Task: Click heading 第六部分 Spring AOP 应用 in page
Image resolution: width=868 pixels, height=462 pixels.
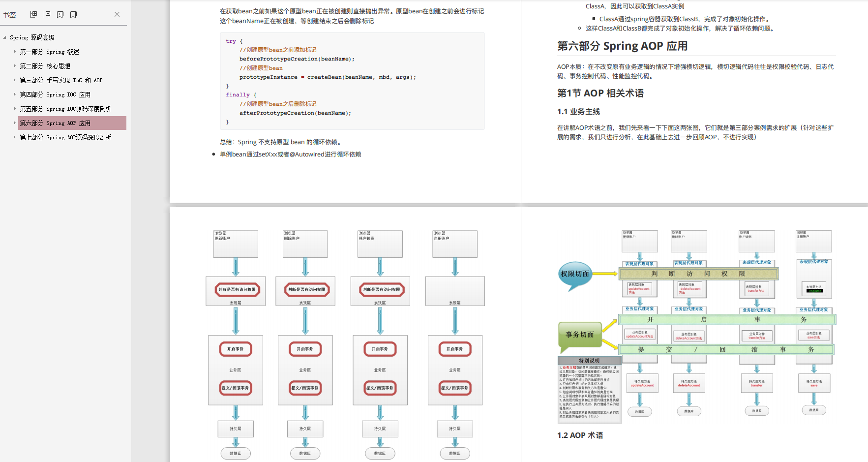Action: (x=622, y=46)
